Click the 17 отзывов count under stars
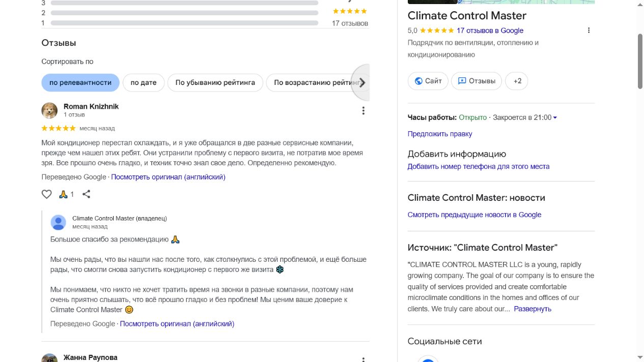 point(350,23)
